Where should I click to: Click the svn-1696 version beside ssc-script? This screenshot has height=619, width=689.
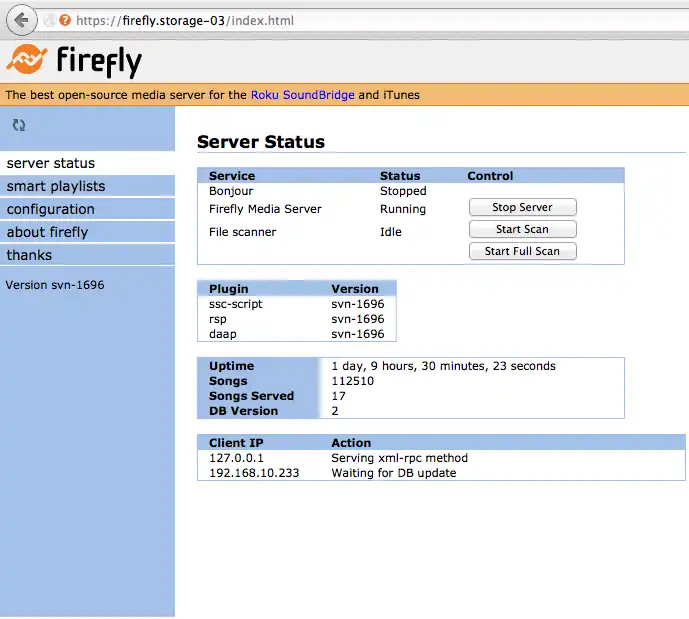coord(358,304)
